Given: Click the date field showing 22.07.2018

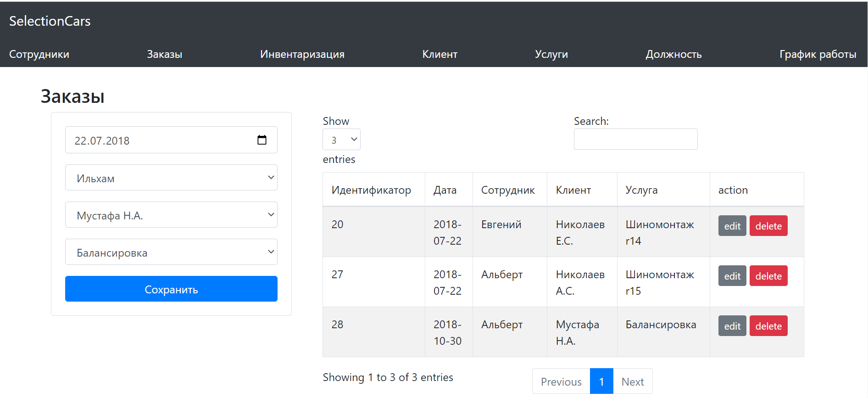Looking at the screenshot, I should tap(171, 140).
